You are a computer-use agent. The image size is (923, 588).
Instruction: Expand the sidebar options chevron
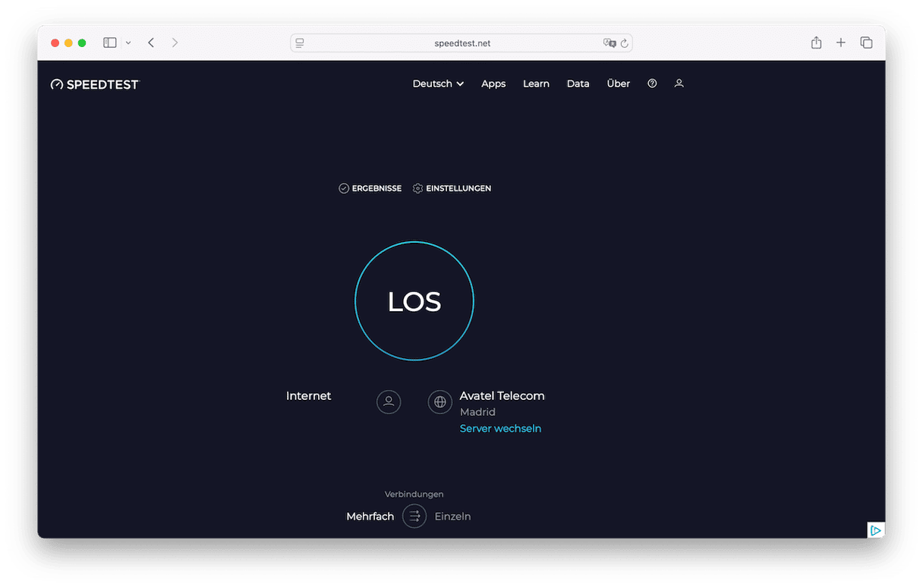pyautogui.click(x=128, y=43)
